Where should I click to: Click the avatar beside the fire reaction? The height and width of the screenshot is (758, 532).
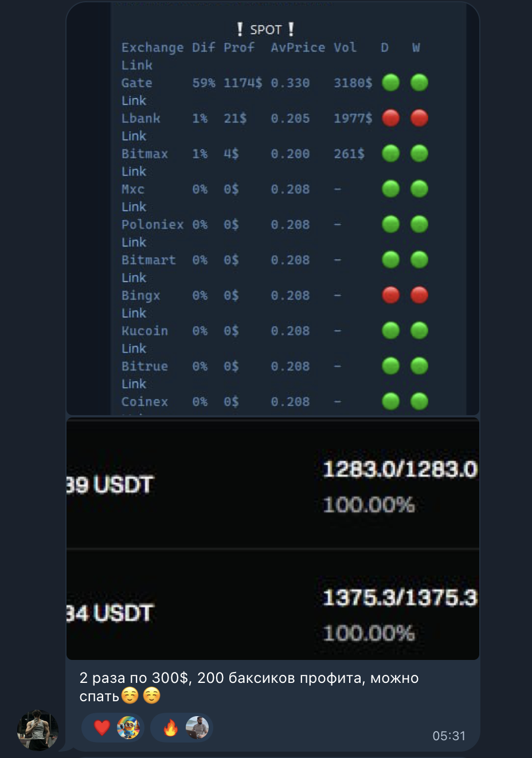pos(197,728)
